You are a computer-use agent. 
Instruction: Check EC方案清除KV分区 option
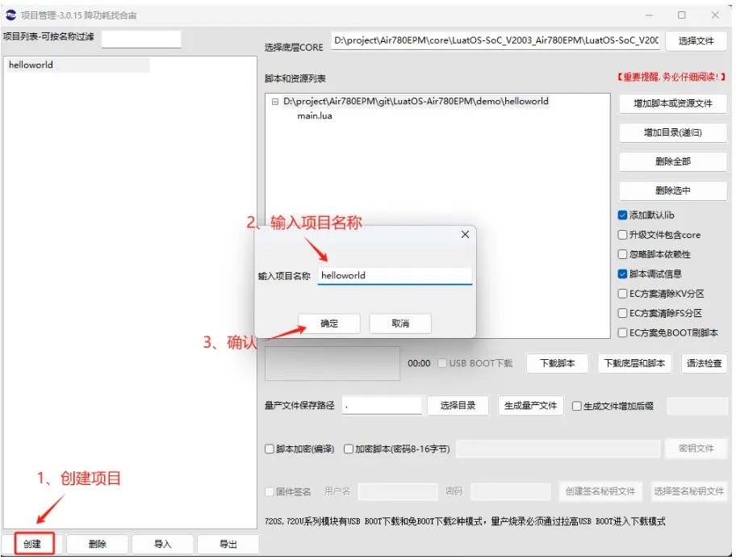pos(622,294)
